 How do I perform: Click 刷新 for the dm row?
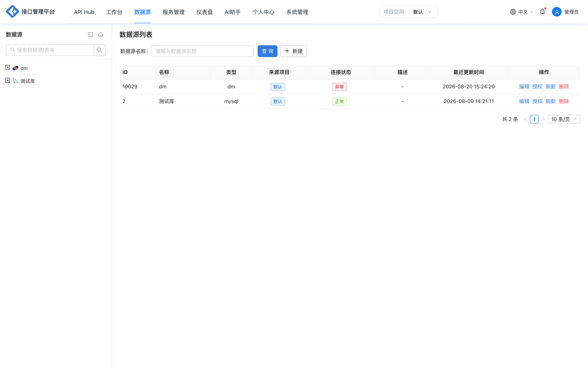pos(551,87)
